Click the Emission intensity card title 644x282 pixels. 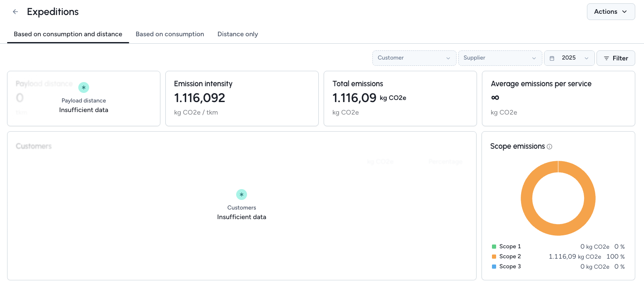[x=203, y=84]
